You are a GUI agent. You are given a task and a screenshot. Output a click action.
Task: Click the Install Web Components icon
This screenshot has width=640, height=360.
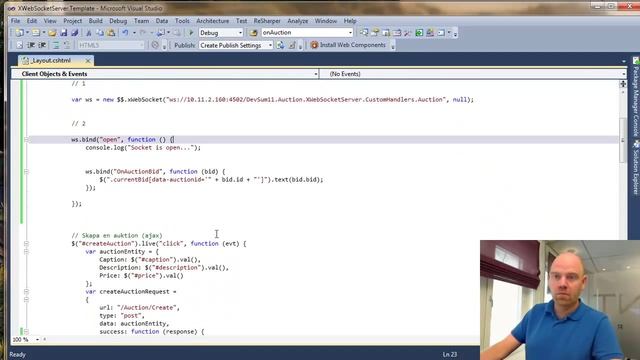coord(314,45)
